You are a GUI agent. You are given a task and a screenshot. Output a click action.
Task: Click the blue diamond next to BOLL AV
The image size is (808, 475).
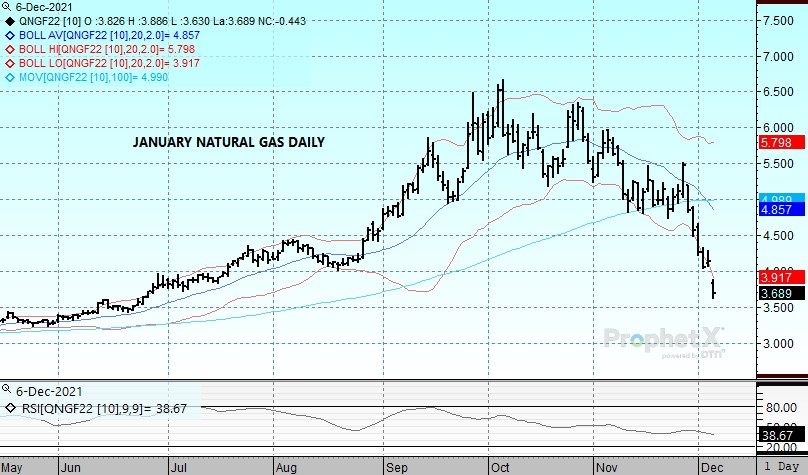(x=10, y=34)
